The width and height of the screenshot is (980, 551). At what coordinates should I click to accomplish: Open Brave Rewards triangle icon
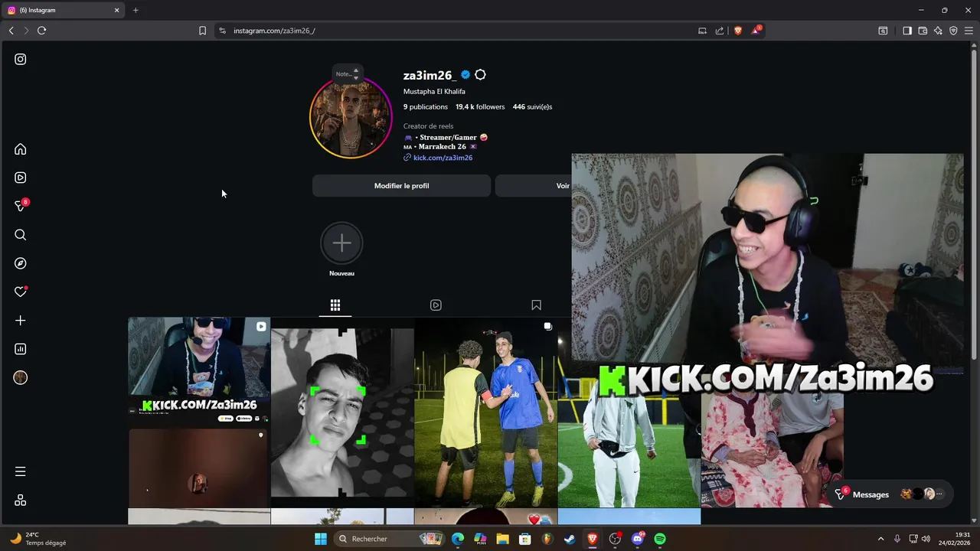coord(756,31)
